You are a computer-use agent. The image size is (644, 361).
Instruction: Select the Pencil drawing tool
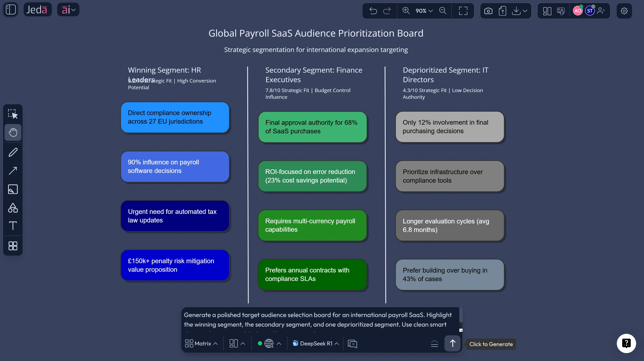point(13,152)
